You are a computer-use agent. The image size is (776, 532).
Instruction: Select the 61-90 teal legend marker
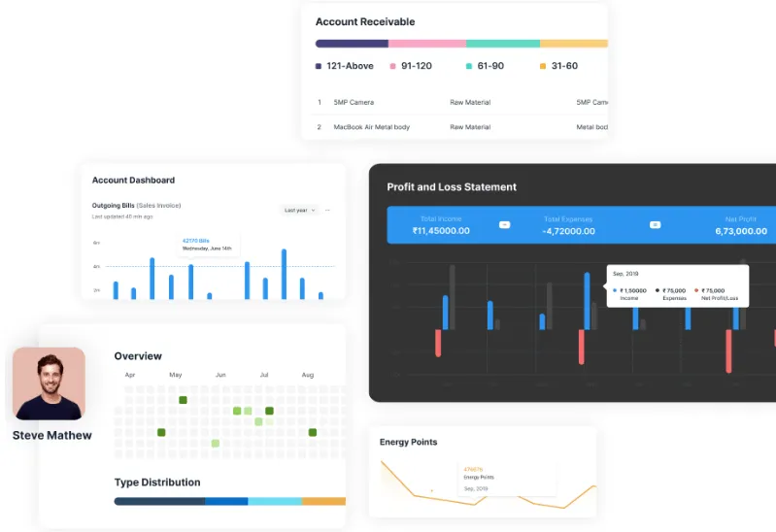tap(469, 66)
